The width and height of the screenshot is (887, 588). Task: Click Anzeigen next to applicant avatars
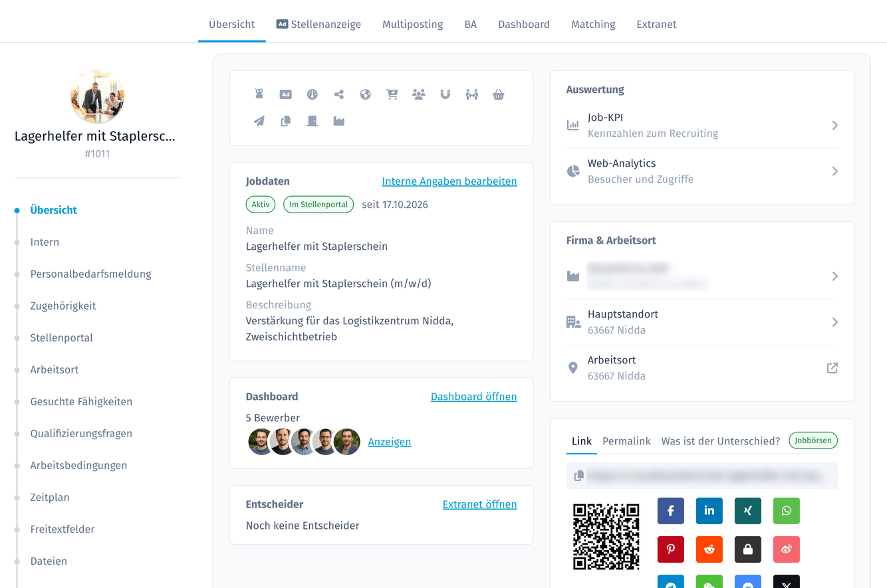pyautogui.click(x=390, y=442)
